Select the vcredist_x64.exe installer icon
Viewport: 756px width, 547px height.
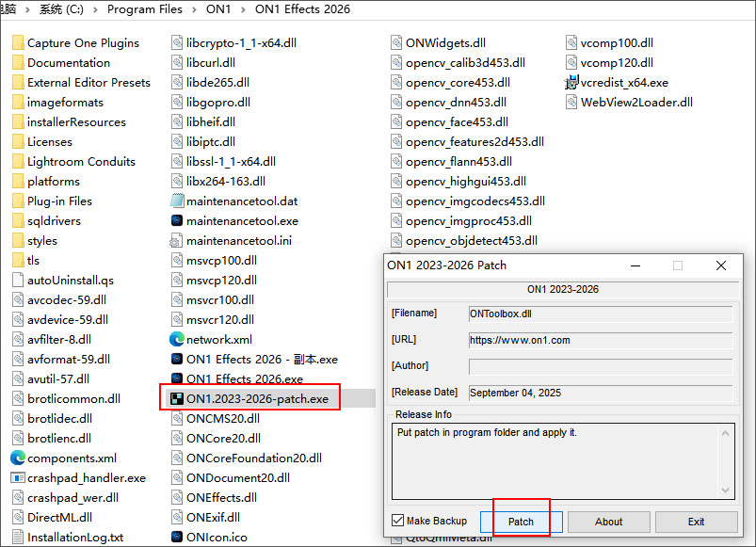pyautogui.click(x=571, y=83)
